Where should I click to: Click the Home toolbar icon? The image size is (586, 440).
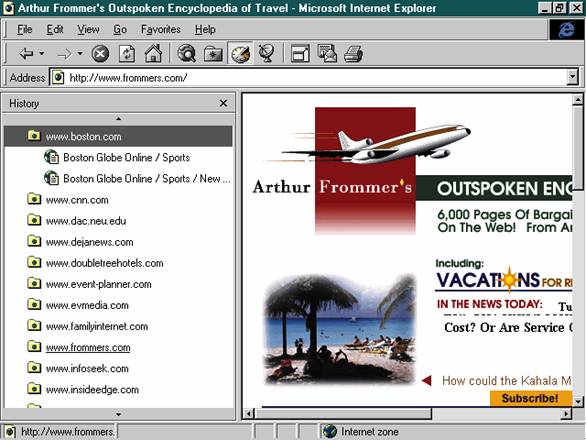pos(153,53)
